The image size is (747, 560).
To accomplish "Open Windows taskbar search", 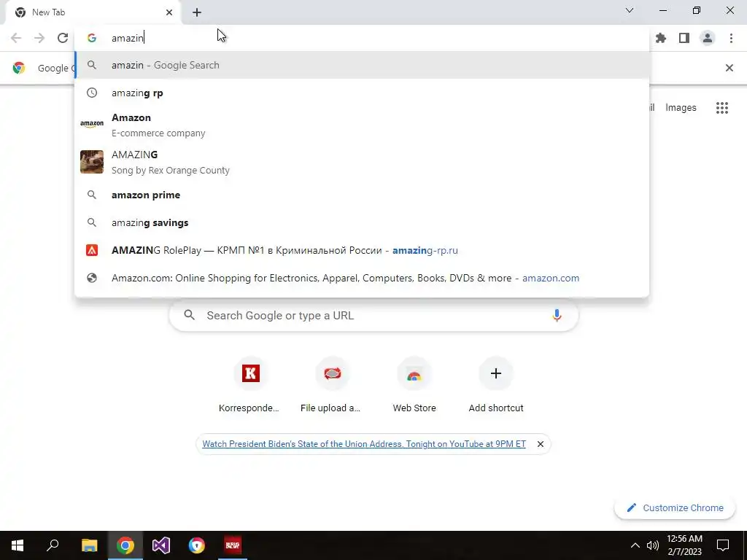I will tap(53, 545).
